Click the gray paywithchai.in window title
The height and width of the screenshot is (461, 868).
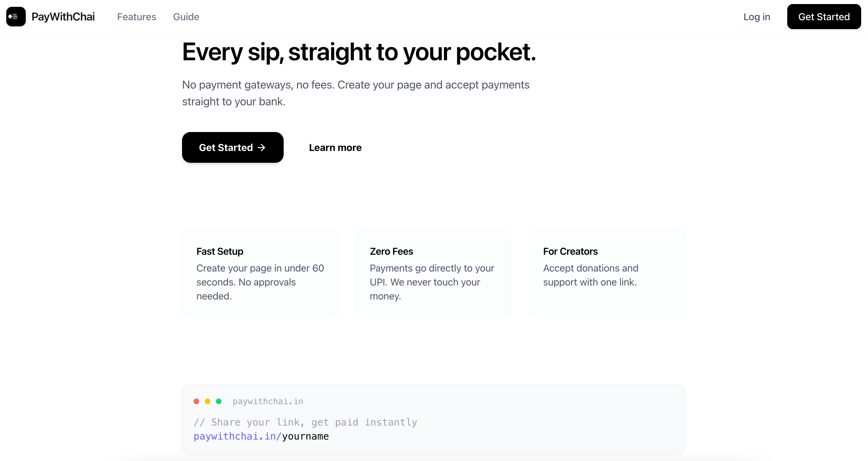click(268, 401)
